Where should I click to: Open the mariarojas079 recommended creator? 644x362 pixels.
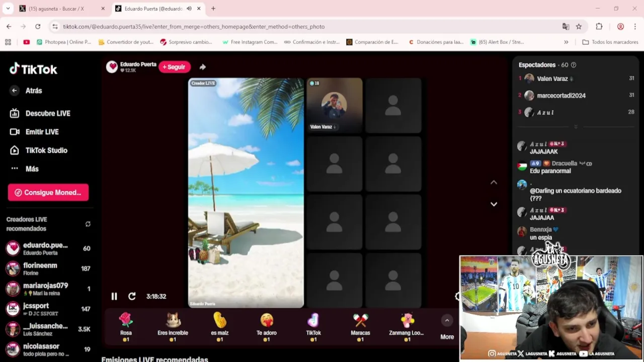coord(48,289)
